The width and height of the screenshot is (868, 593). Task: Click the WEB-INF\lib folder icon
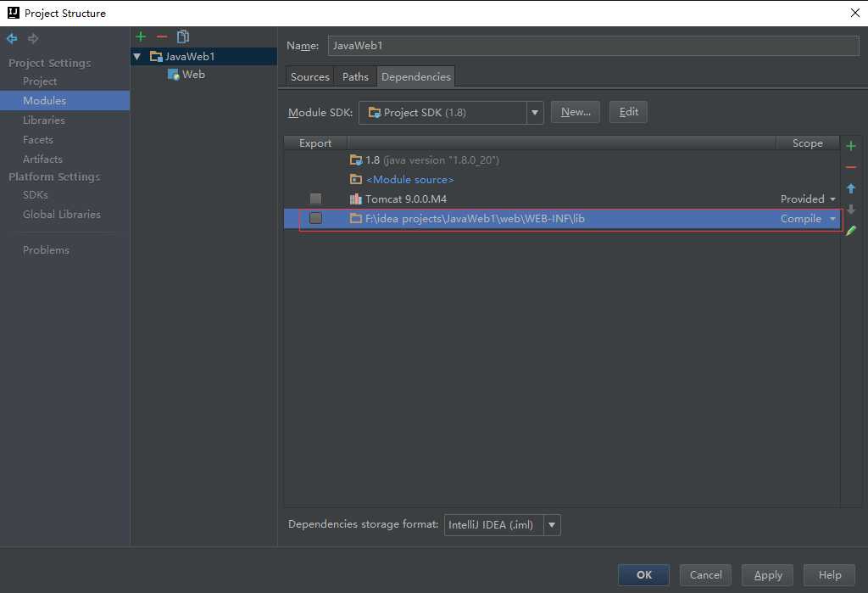[355, 218]
